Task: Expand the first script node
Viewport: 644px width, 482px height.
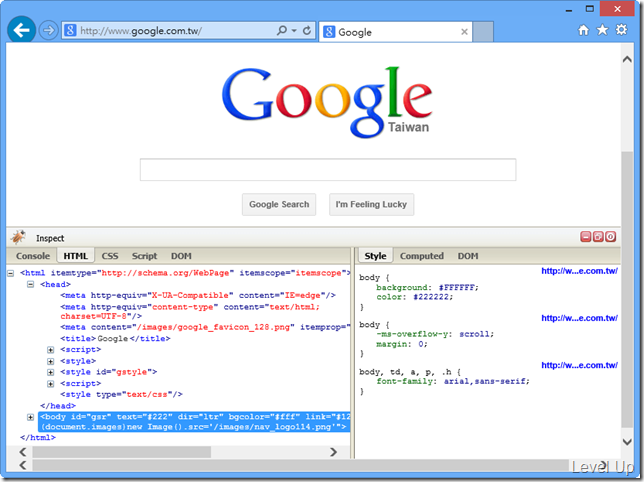Action: (51, 350)
